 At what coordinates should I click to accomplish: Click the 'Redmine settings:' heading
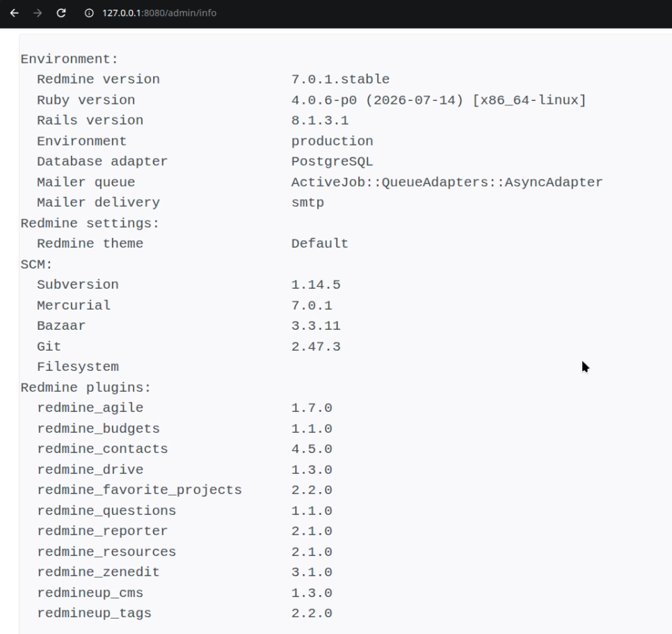click(90, 223)
